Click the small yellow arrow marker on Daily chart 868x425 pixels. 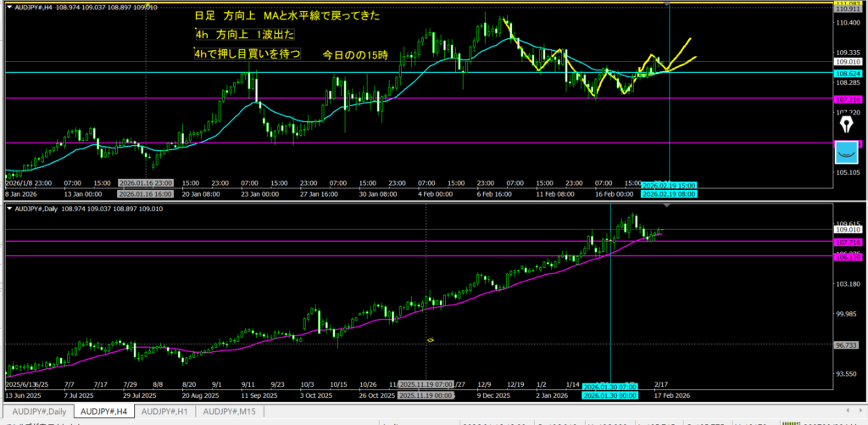tap(431, 339)
